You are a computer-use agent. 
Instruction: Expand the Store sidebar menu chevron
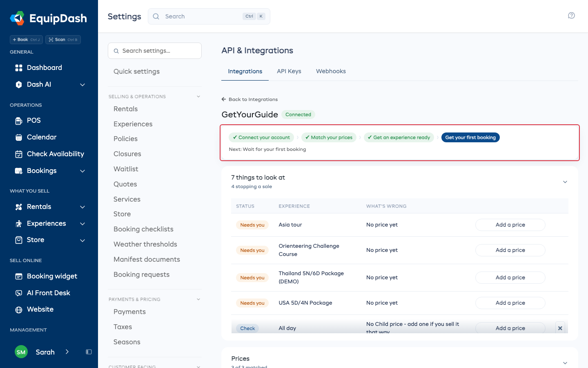82,240
